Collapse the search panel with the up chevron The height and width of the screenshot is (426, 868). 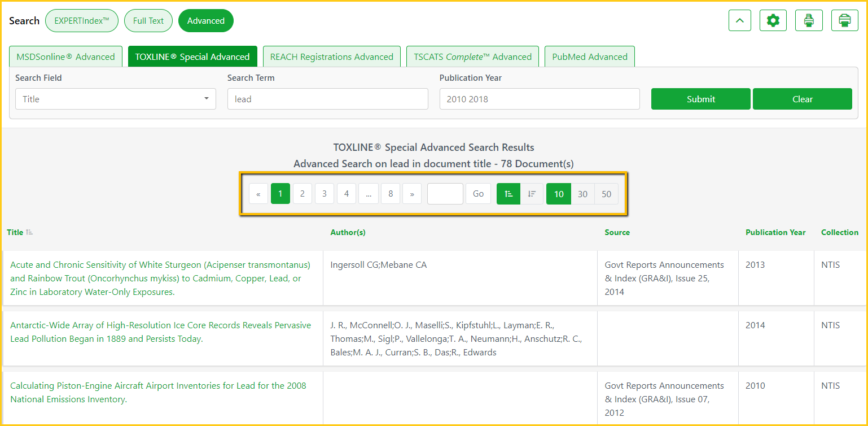pyautogui.click(x=740, y=21)
